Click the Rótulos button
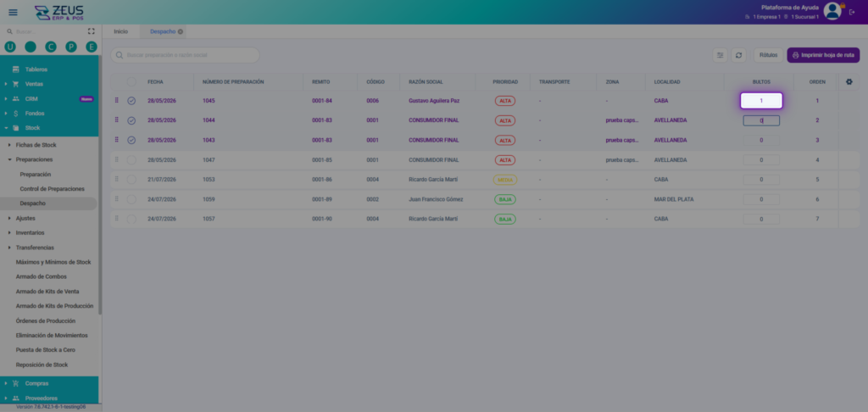 click(x=768, y=55)
